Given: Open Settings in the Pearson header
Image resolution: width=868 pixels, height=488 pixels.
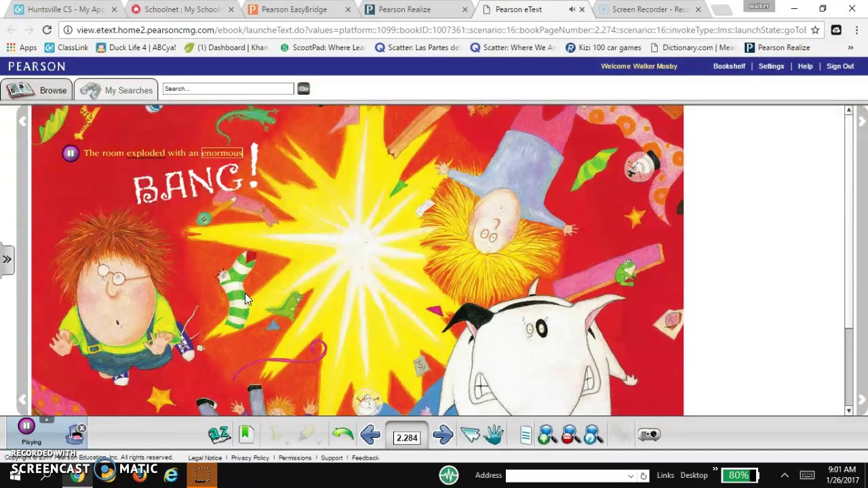Looking at the screenshot, I should tap(771, 66).
